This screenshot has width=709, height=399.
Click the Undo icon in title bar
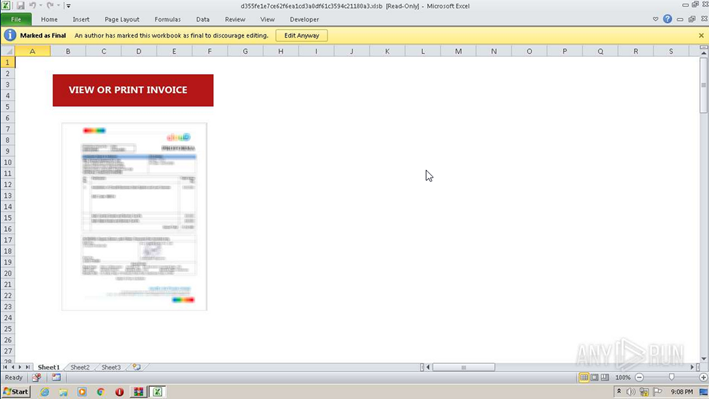[x=33, y=5]
